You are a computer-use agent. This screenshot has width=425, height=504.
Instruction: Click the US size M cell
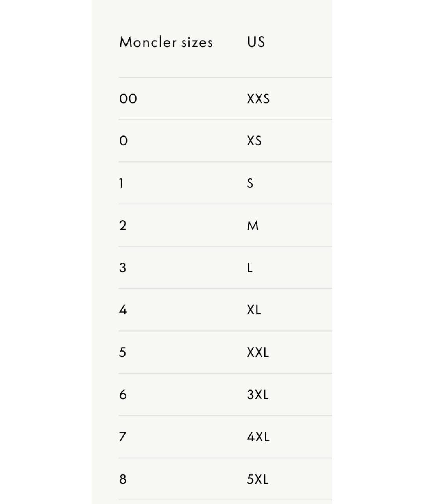[x=253, y=225]
